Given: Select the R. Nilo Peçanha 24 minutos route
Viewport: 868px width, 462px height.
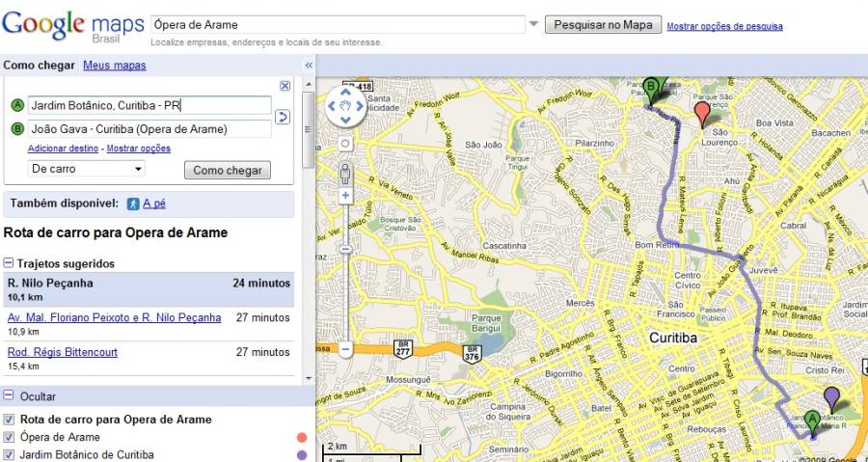Looking at the screenshot, I should 149,289.
